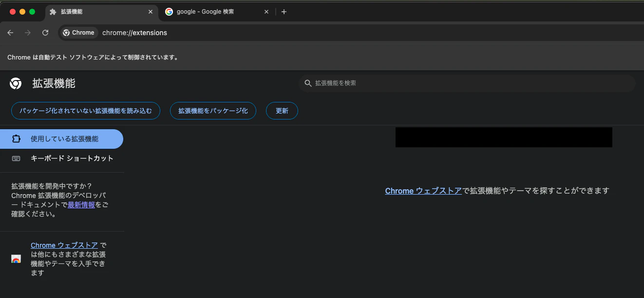
Task: Click the 拡張機能 page heading text
Action: click(54, 83)
